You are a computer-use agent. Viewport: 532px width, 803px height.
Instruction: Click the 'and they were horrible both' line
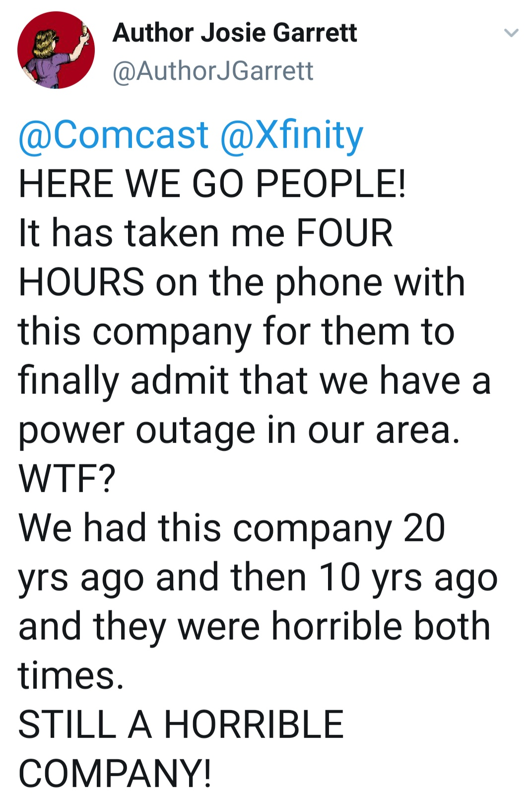(254, 626)
